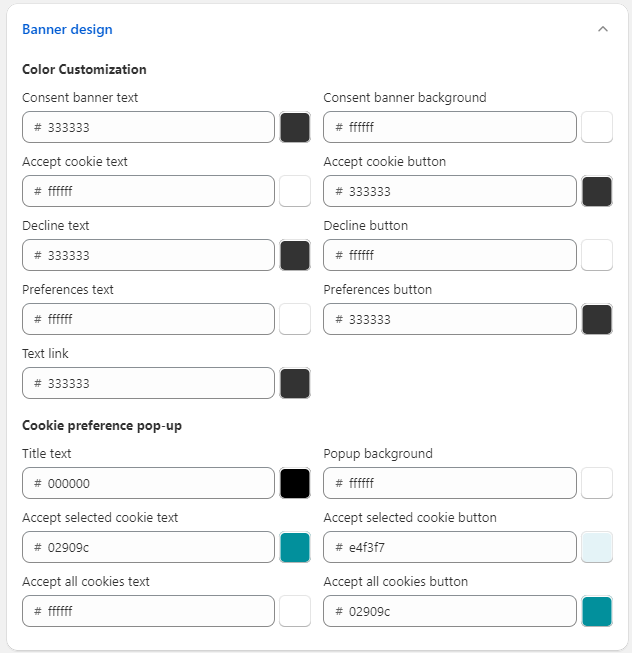The image size is (632, 653).
Task: Open the Preferences text color swatch
Action: click(x=295, y=319)
